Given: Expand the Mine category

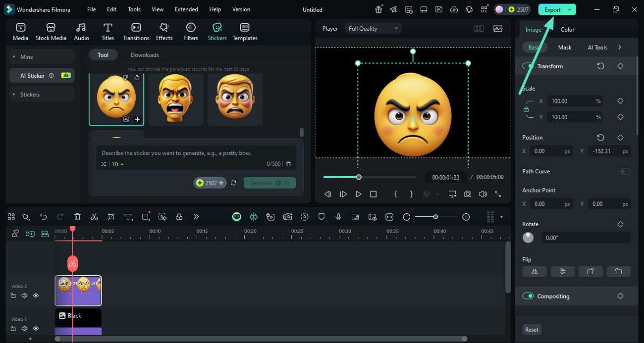Looking at the screenshot, I should point(42,57).
